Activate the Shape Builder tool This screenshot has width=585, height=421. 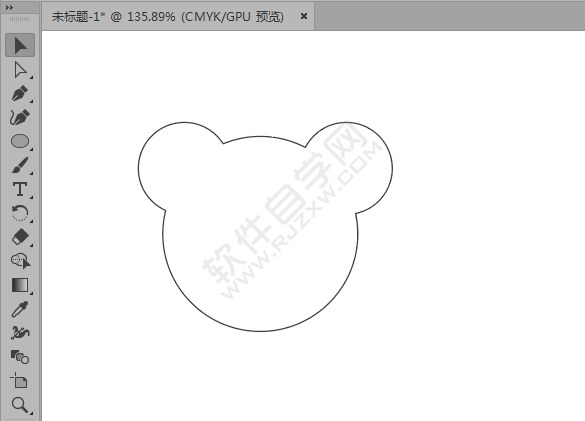[x=20, y=261]
